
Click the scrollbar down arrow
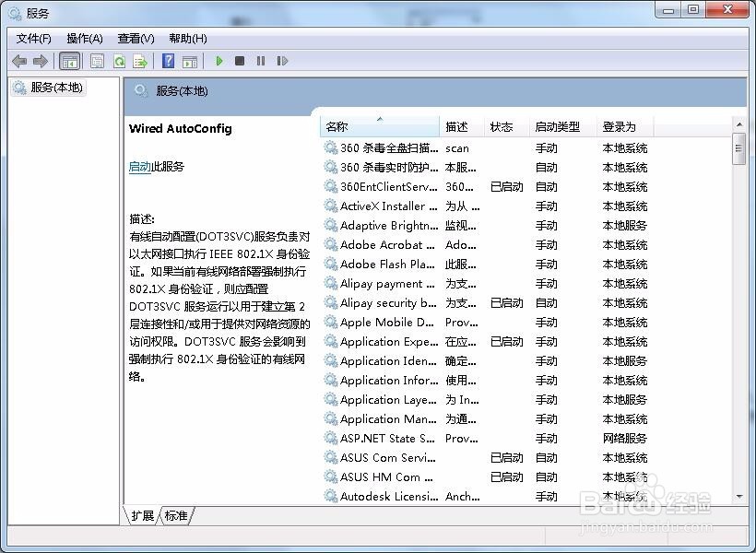[739, 497]
